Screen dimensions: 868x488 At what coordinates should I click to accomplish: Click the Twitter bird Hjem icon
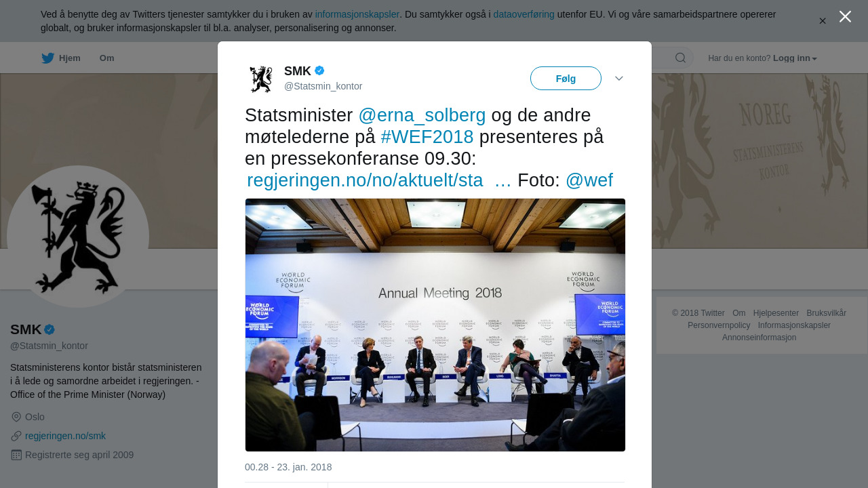(47, 58)
